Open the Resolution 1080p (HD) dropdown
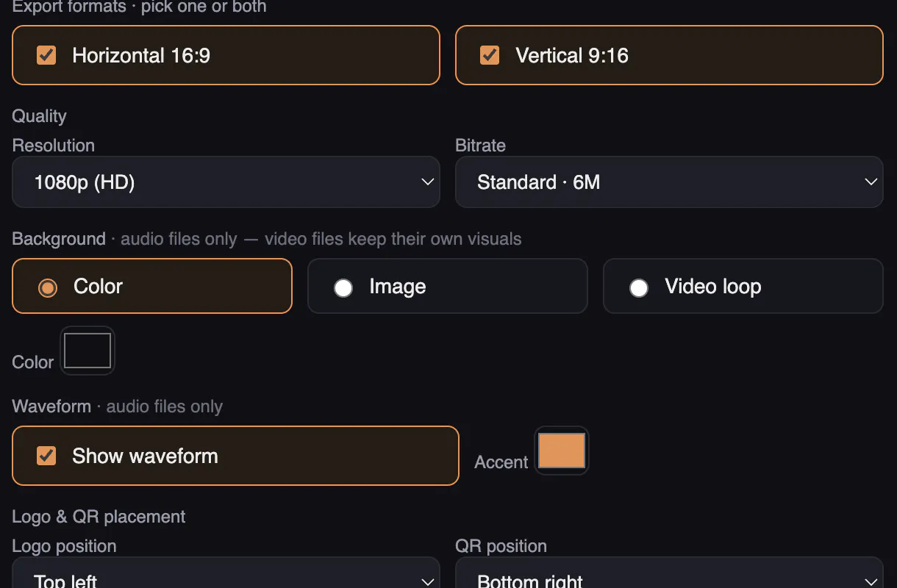The image size is (897, 588). click(226, 182)
